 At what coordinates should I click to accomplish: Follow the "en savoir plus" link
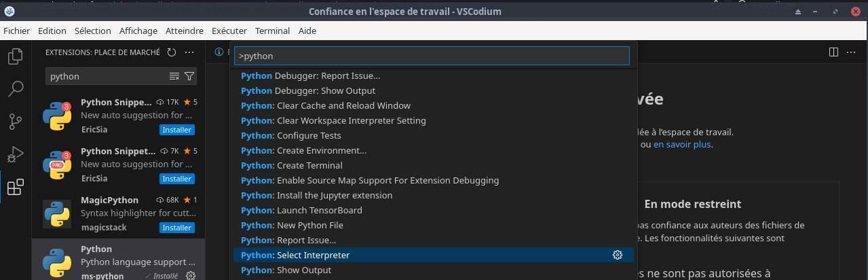[683, 144]
